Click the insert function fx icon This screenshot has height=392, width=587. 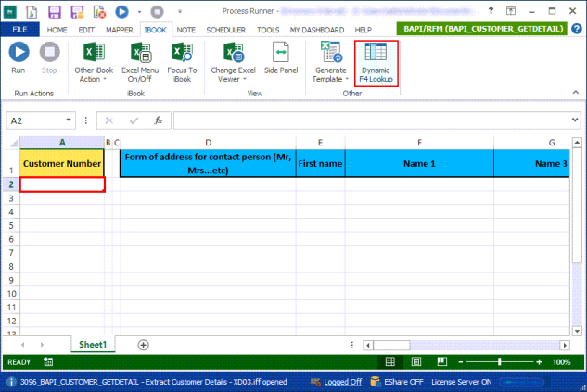159,120
